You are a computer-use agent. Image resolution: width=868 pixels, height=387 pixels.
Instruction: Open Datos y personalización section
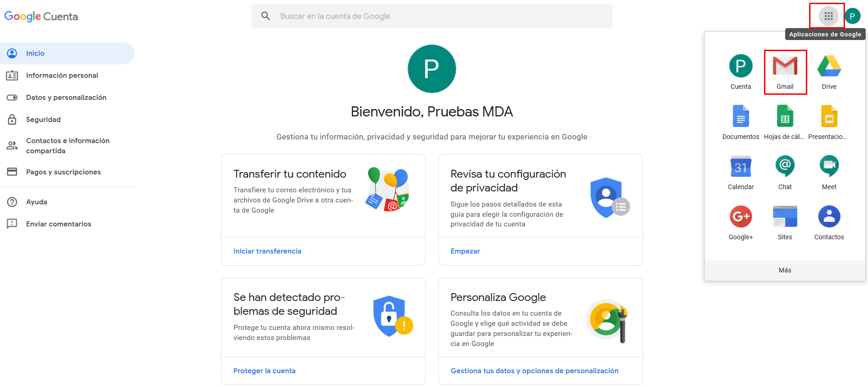point(67,98)
